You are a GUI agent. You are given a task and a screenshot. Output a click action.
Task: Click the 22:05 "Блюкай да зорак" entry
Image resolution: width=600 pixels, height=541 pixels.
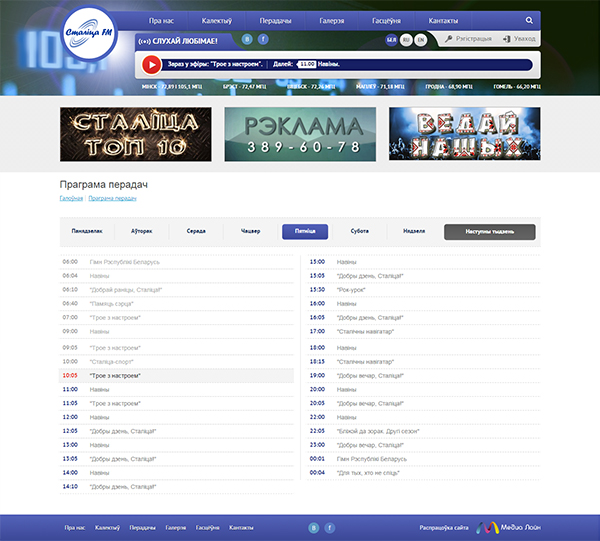pyautogui.click(x=424, y=431)
